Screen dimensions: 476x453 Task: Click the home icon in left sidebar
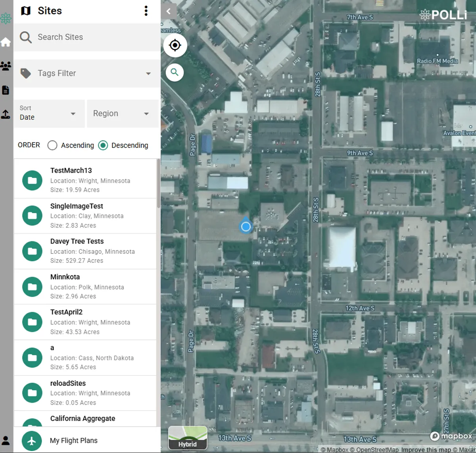(x=6, y=42)
